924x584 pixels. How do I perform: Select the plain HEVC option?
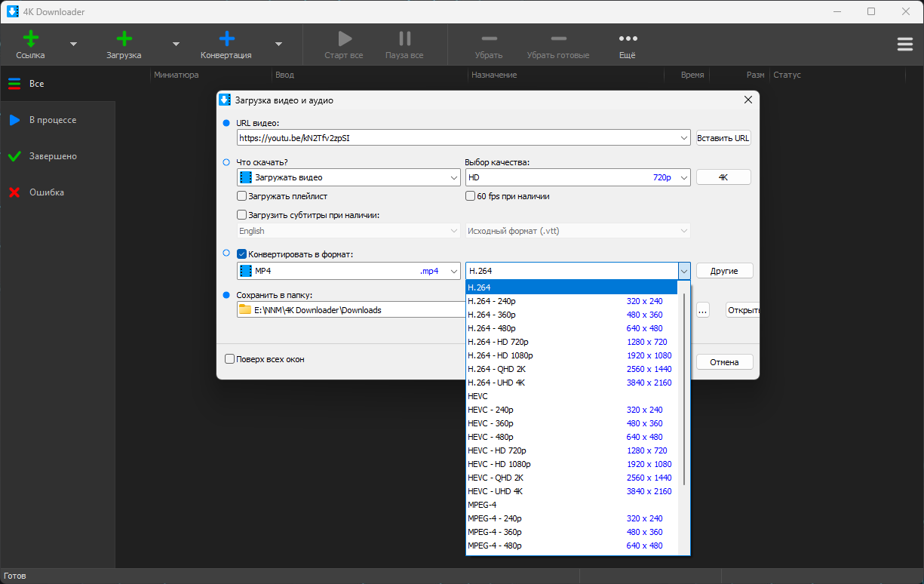coord(572,396)
